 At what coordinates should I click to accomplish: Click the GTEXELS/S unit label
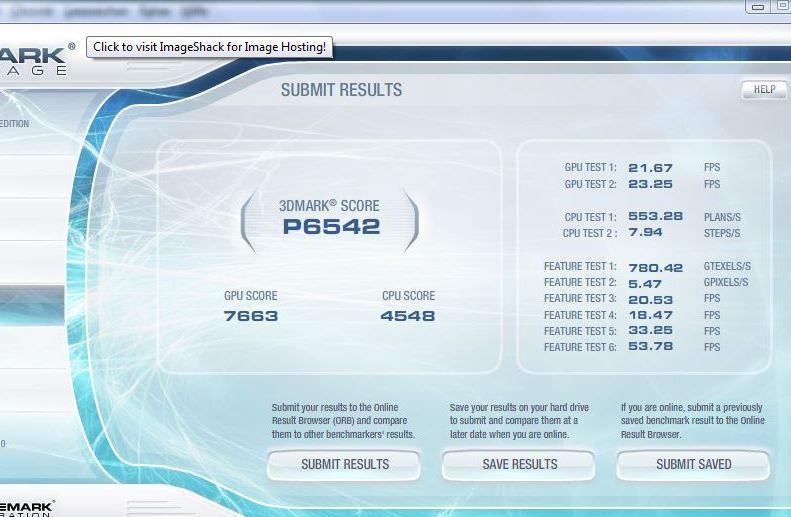pyautogui.click(x=727, y=266)
